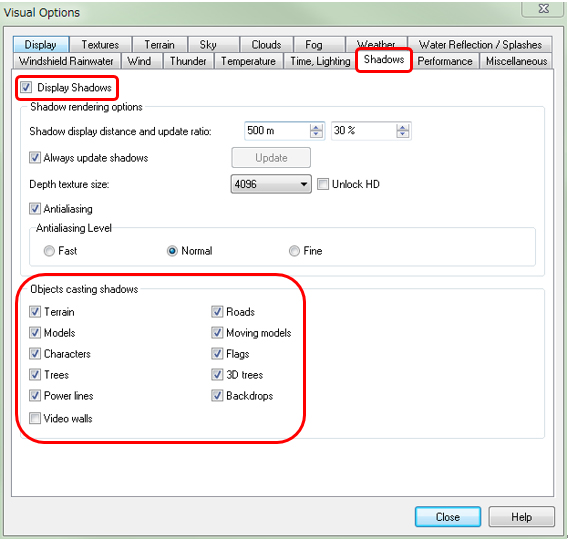Open the Performance tab
The image size is (568, 539).
445,61
